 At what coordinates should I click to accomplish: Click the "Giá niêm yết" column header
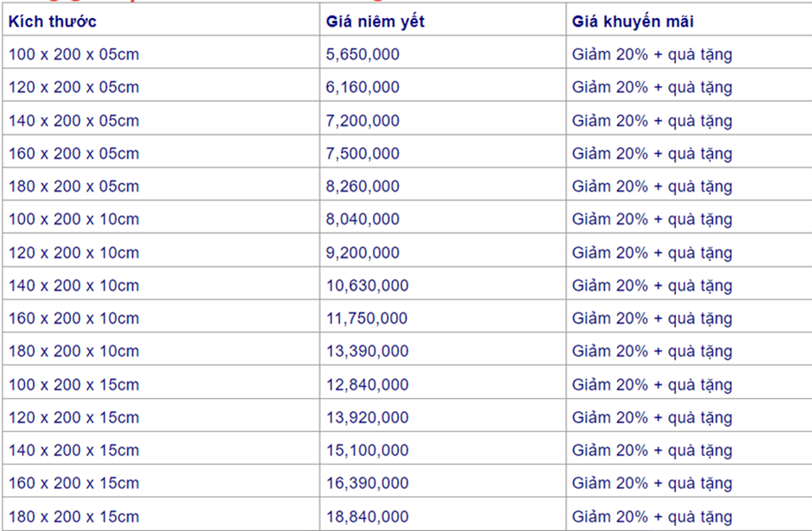[375, 22]
